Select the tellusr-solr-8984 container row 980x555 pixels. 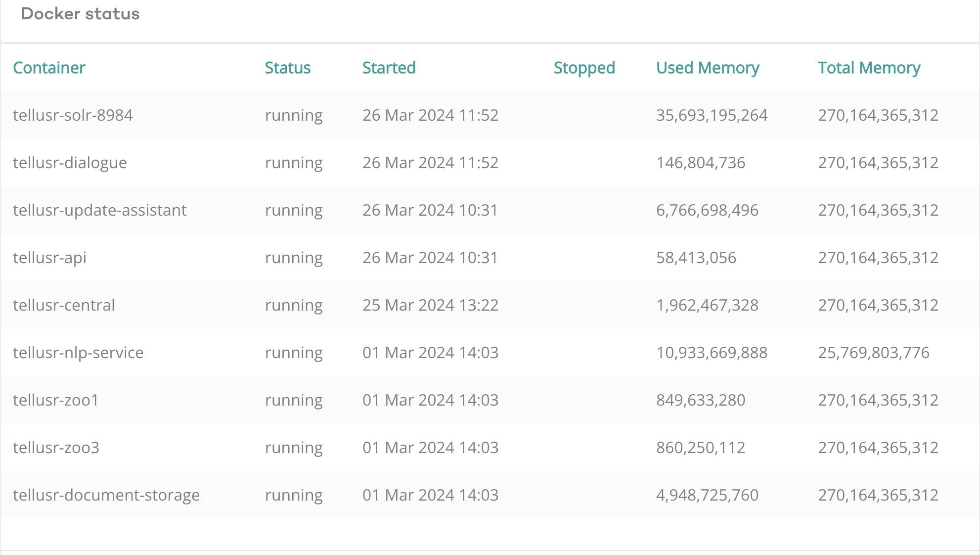73,115
